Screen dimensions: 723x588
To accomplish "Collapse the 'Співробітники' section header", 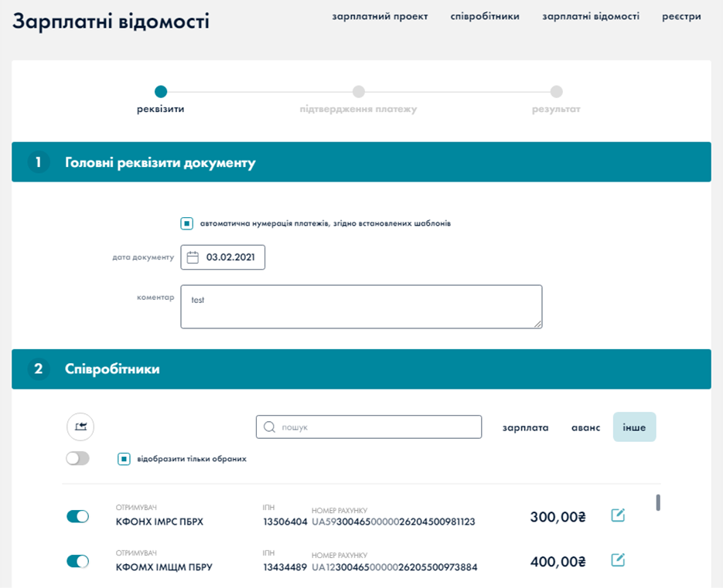I will tap(361, 369).
